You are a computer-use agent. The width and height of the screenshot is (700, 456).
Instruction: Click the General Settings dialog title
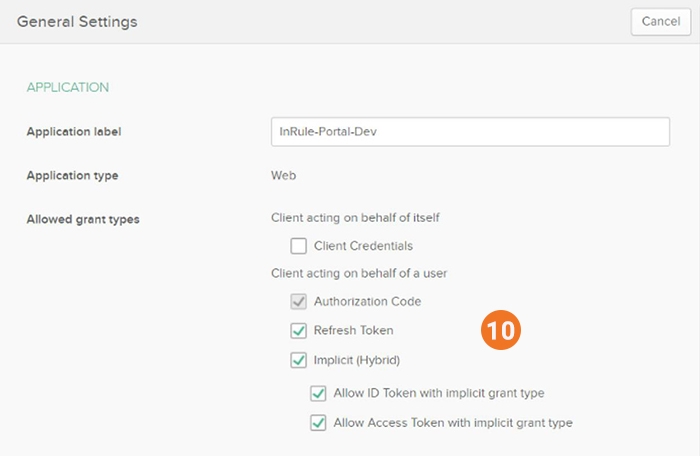77,21
